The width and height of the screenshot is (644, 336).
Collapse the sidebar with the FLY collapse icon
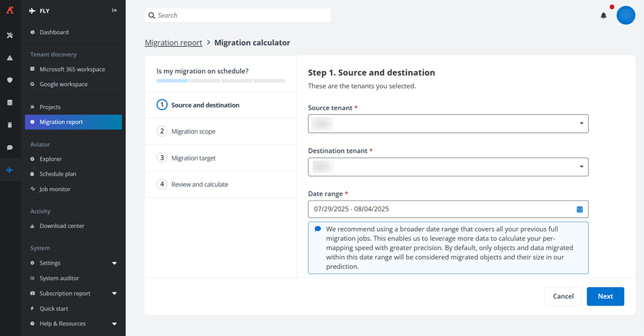(x=114, y=11)
